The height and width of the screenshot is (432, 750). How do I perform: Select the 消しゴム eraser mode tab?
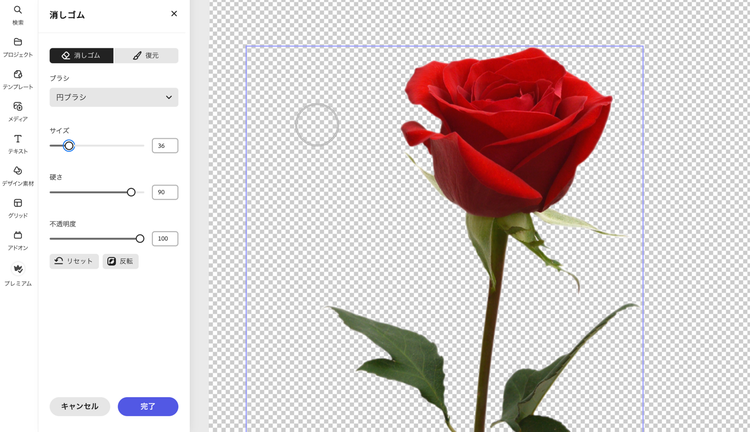pyautogui.click(x=81, y=55)
